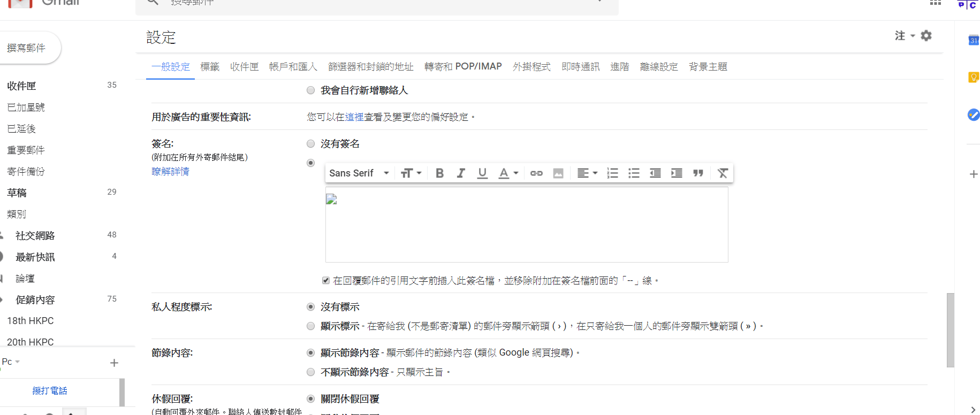This screenshot has height=415, width=980.
Task: Click inside the signature text box
Action: 527,225
